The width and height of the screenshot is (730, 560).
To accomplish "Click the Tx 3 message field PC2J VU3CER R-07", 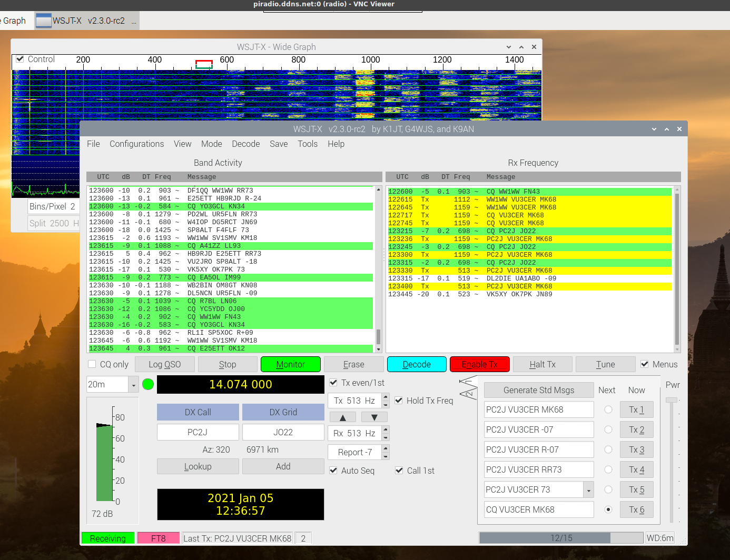I will click(539, 449).
